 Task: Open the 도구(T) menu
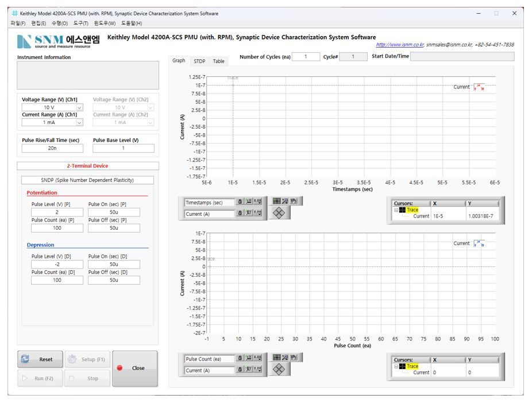coord(80,23)
